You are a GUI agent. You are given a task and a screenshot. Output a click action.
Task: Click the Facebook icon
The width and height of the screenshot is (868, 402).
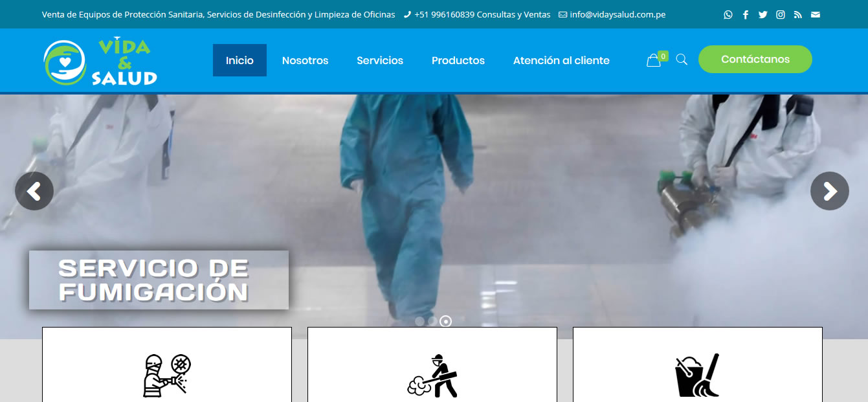click(746, 14)
